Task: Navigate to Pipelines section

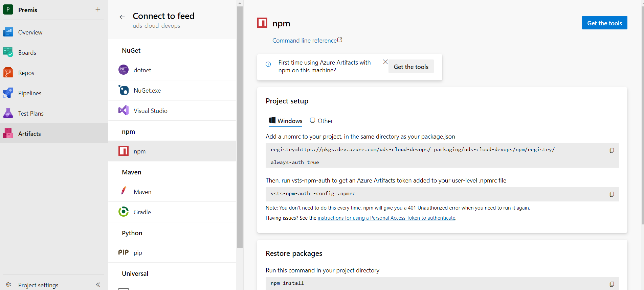Action: click(30, 93)
